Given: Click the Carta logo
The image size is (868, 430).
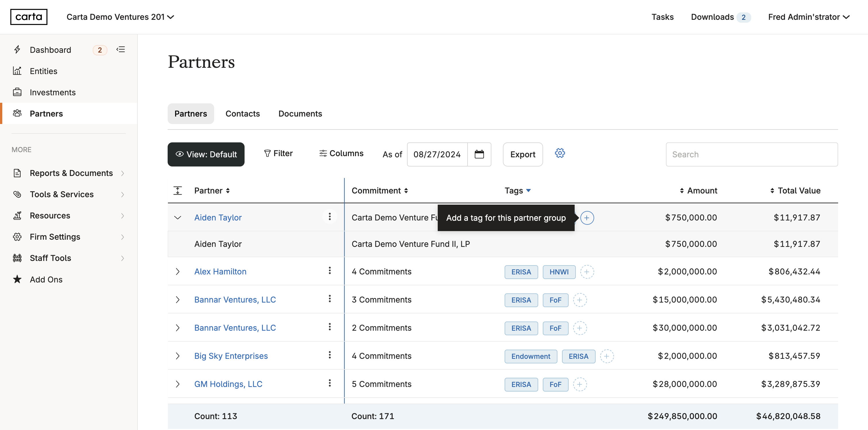Looking at the screenshot, I should 29,17.
